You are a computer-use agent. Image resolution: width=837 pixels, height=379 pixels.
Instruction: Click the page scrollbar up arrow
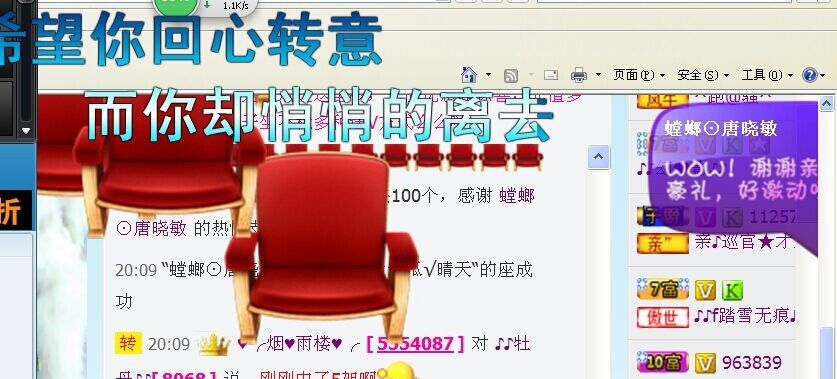pos(827,103)
